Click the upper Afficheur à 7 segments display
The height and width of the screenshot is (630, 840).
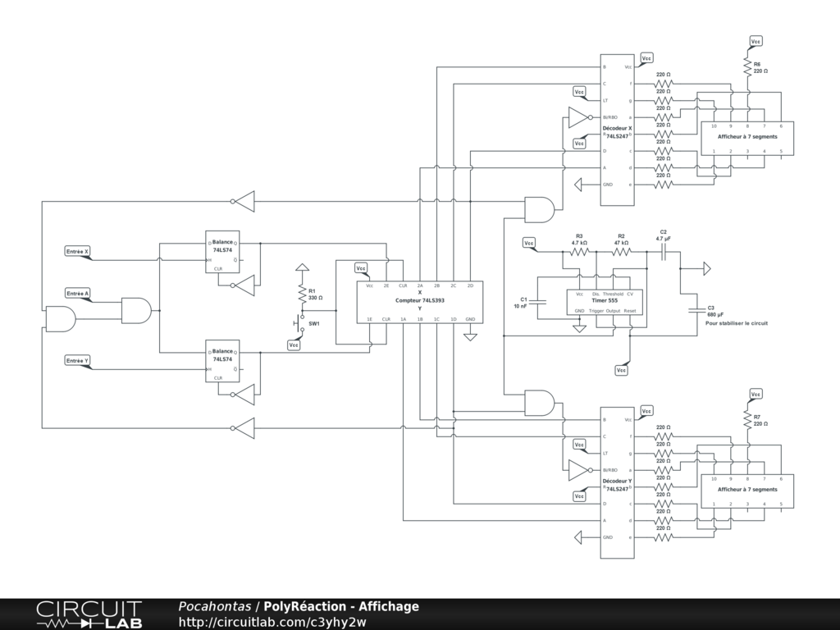pyautogui.click(x=746, y=138)
